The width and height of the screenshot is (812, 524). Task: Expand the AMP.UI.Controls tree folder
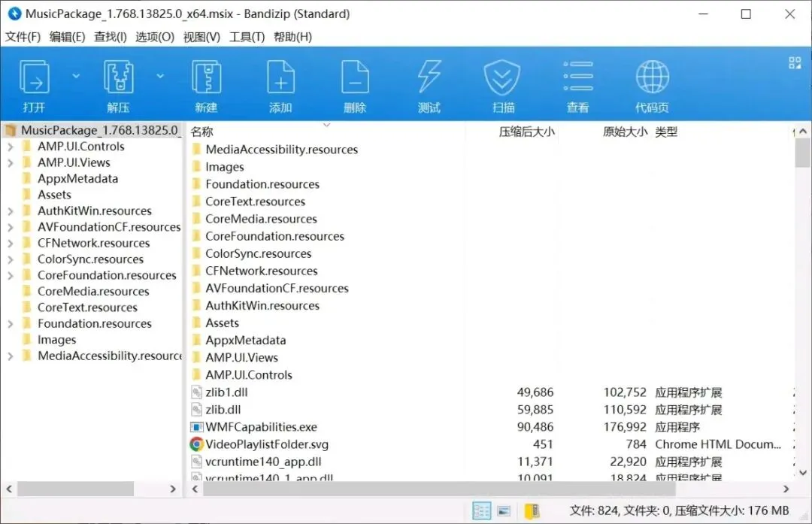11,147
